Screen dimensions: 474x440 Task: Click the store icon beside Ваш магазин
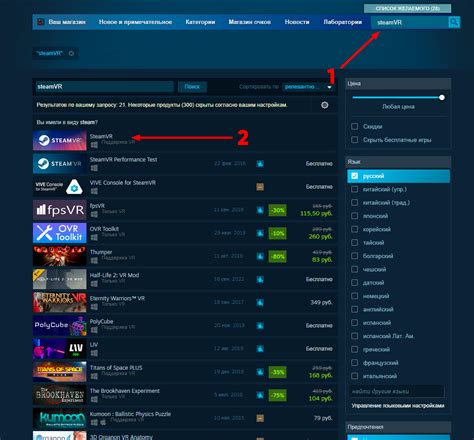[40, 22]
